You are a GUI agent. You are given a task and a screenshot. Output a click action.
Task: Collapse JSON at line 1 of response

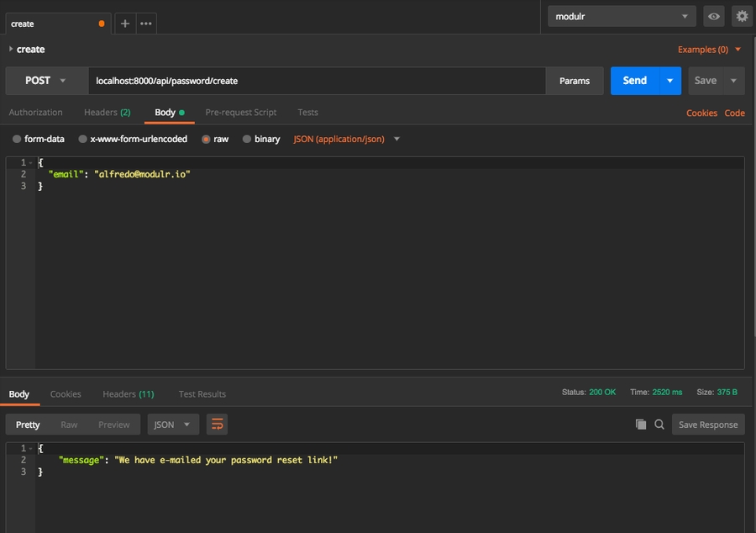pos(34,449)
